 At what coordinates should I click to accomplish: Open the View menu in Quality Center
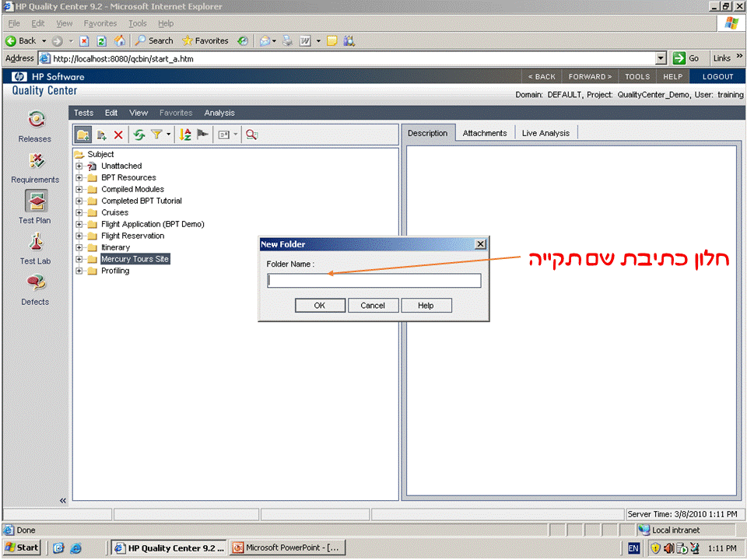pyautogui.click(x=139, y=113)
